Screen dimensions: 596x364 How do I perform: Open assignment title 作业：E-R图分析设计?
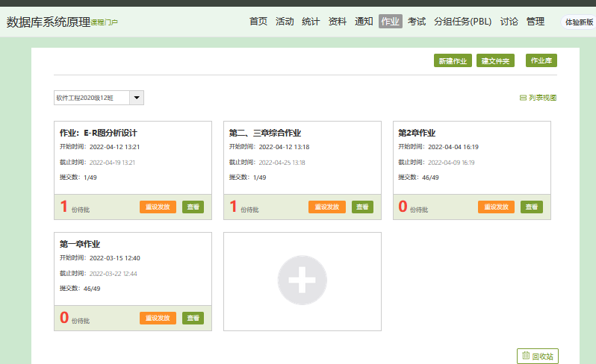click(99, 133)
